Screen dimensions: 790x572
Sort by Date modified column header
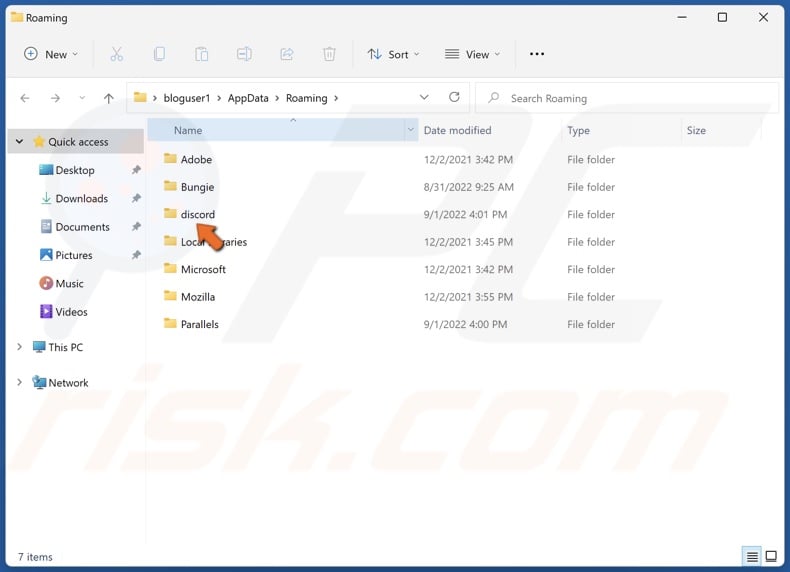tap(457, 130)
